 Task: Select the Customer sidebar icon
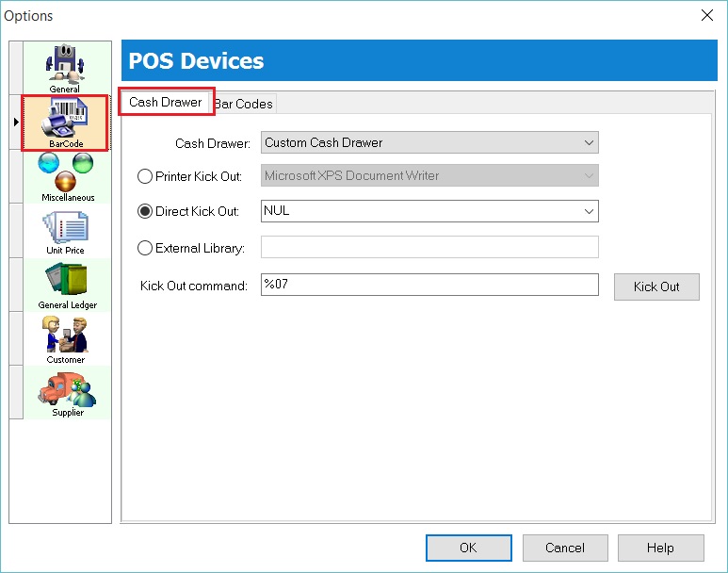(66, 338)
